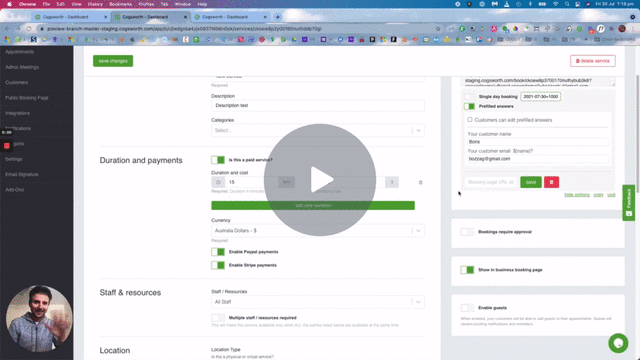Click the browser address bar
The image size is (640, 360).
(237, 29)
